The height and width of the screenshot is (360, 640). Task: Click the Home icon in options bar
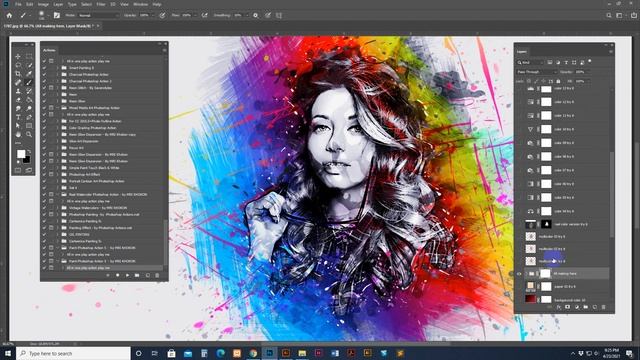point(9,15)
